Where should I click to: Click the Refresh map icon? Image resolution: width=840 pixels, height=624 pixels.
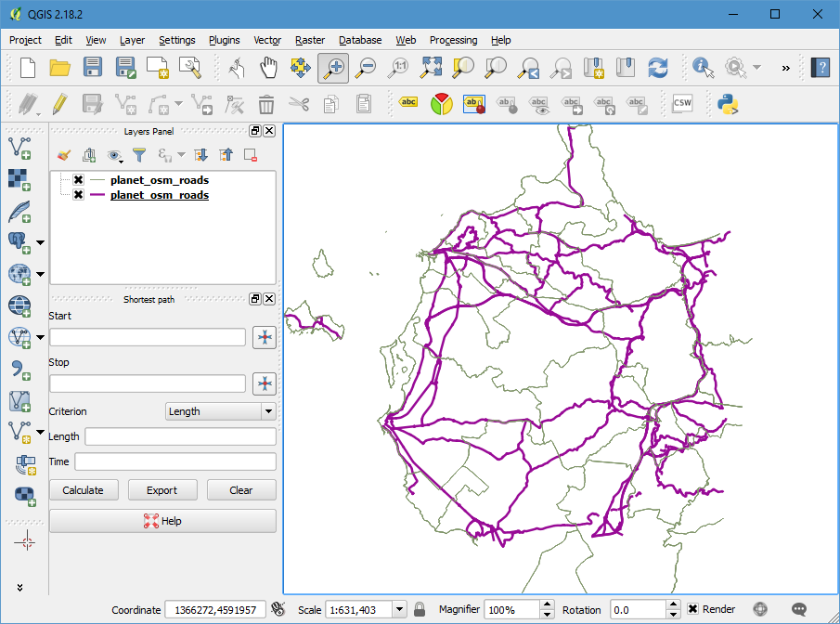658,68
